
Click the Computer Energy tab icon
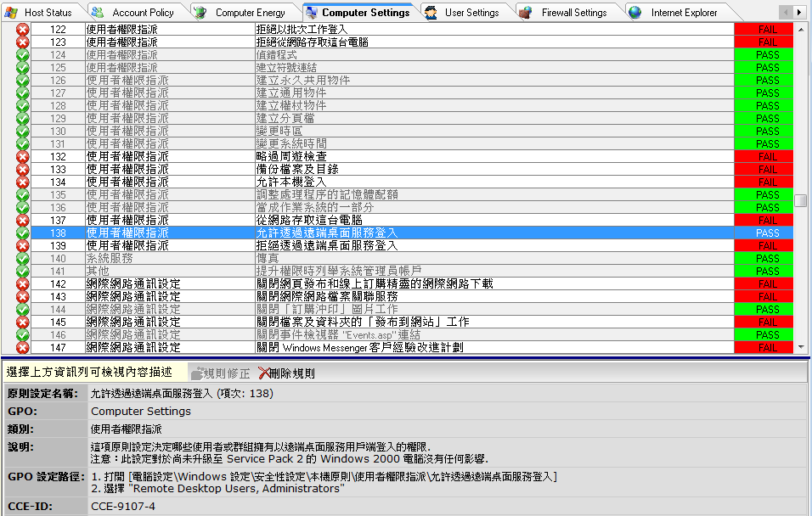tap(200, 13)
